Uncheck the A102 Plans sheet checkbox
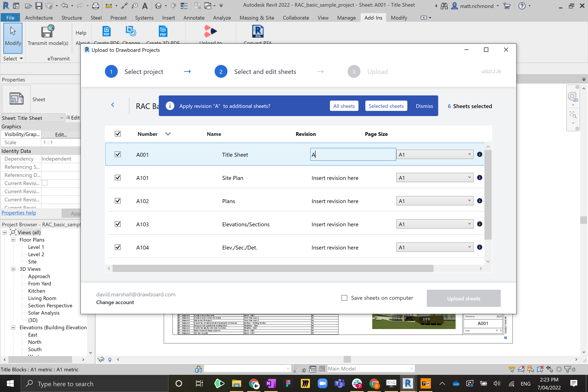This screenshot has width=588, height=392. coord(118,201)
